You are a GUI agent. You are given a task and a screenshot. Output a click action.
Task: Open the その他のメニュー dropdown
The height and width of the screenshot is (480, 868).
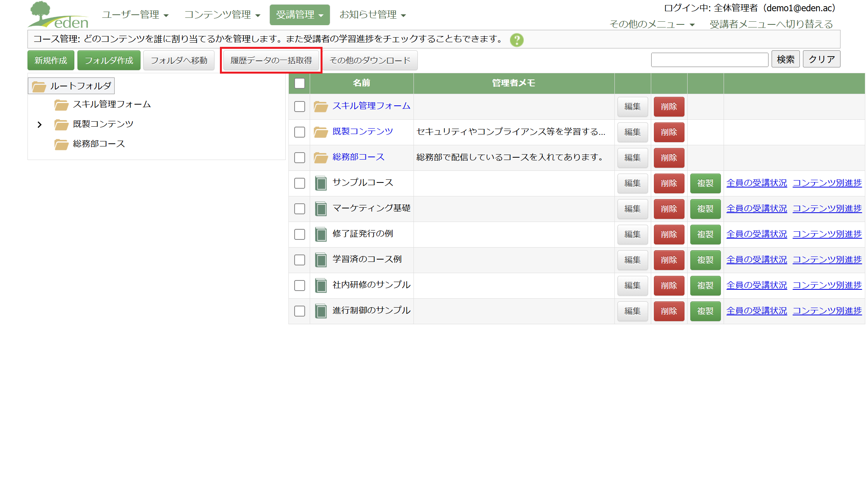(652, 24)
